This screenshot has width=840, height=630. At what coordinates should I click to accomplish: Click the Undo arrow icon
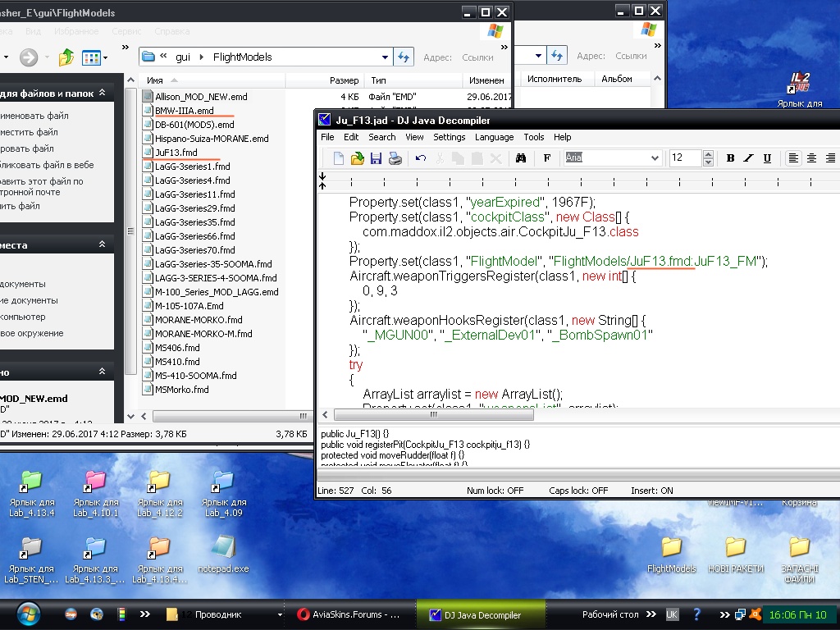(421, 158)
